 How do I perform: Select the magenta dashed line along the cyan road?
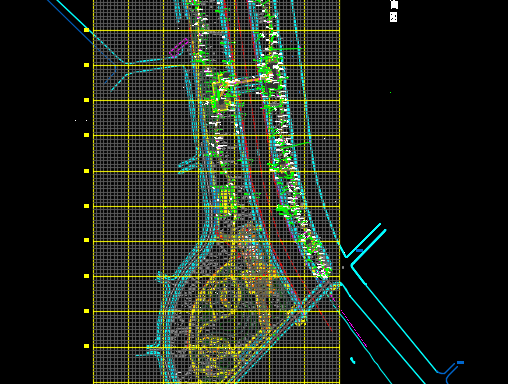354,329
